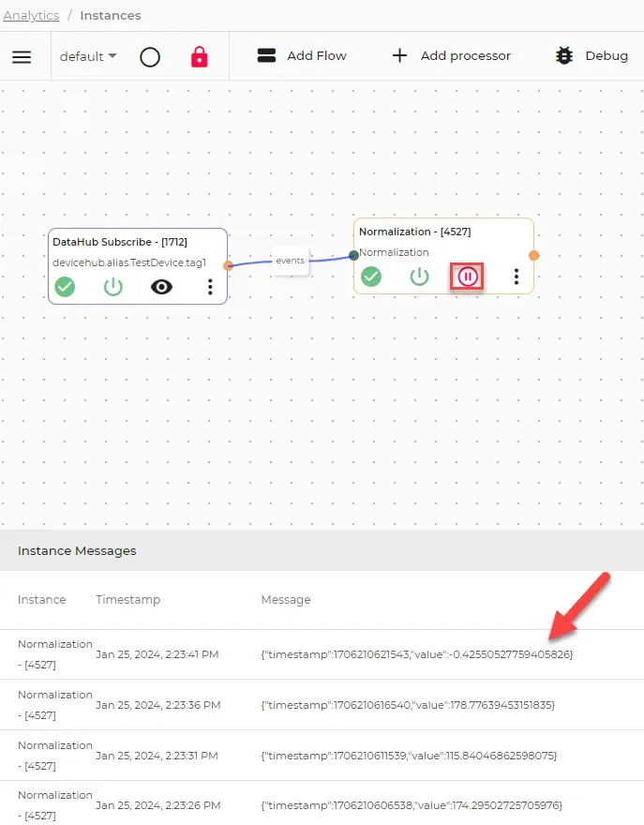Open the default flow dropdown

click(x=88, y=56)
